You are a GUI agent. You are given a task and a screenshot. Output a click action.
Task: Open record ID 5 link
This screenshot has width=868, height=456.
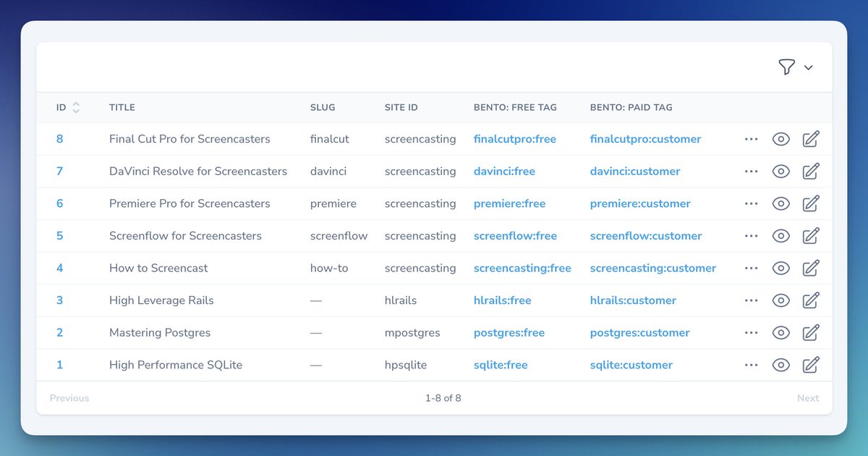click(x=60, y=236)
